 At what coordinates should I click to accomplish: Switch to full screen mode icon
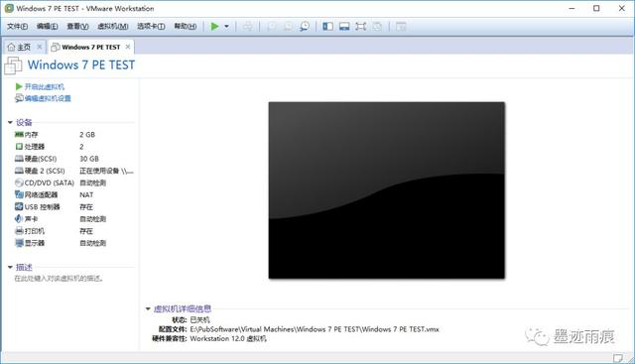point(360,27)
